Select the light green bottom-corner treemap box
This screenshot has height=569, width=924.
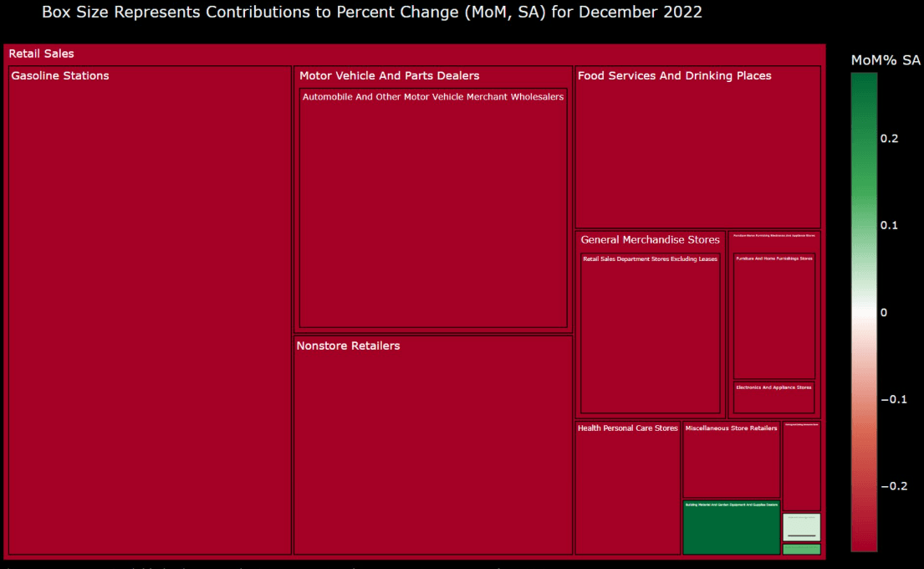point(801,550)
